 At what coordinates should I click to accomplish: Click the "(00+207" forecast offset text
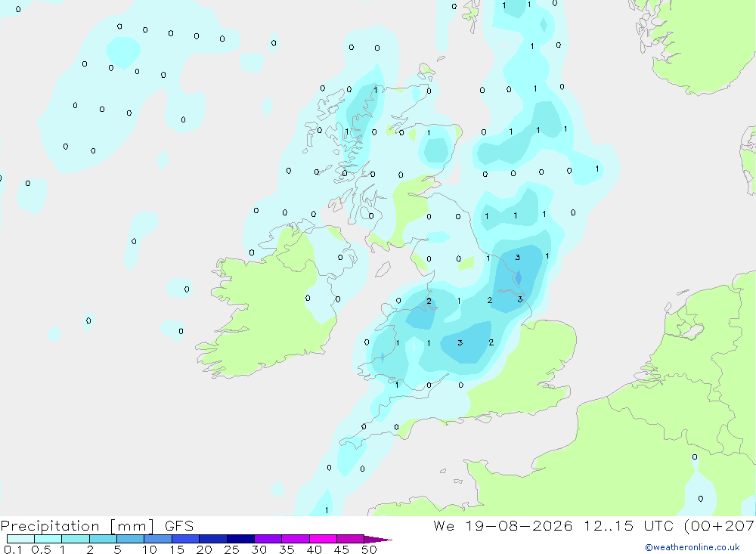coord(719,526)
